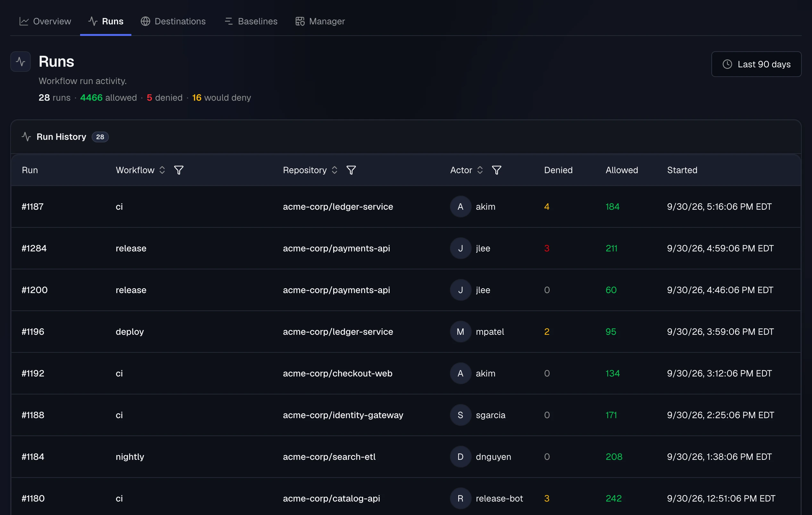The image size is (812, 515).
Task: Open run #1284
Action: [34, 249]
